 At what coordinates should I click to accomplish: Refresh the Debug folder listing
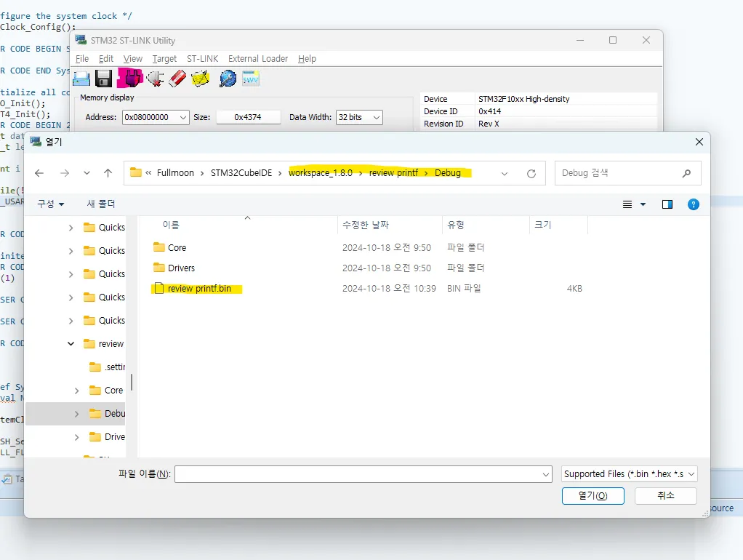(x=531, y=174)
